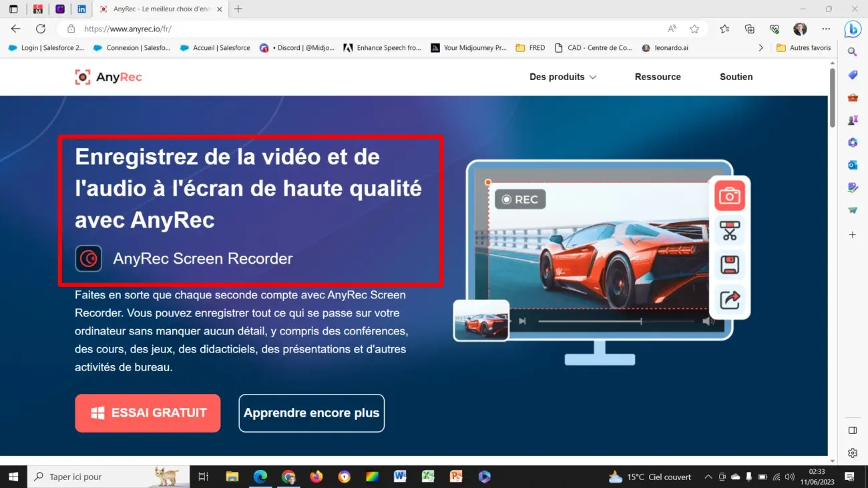Open the Autres favoris folder
The width and height of the screenshot is (868, 488).
[x=804, y=48]
